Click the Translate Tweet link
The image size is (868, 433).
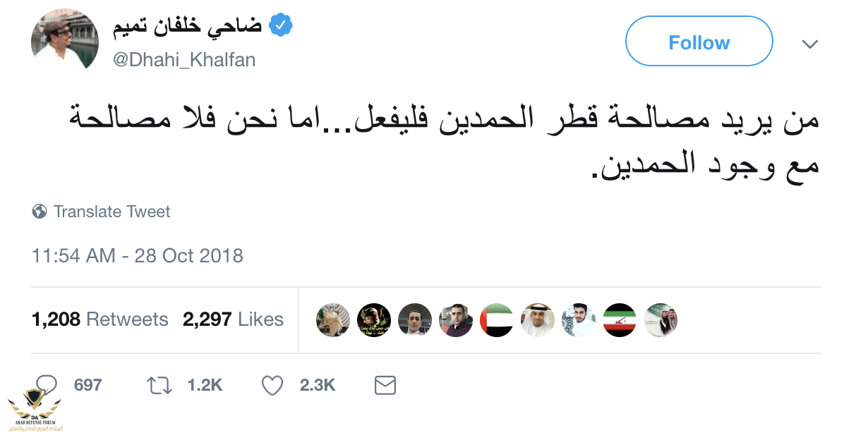(112, 211)
